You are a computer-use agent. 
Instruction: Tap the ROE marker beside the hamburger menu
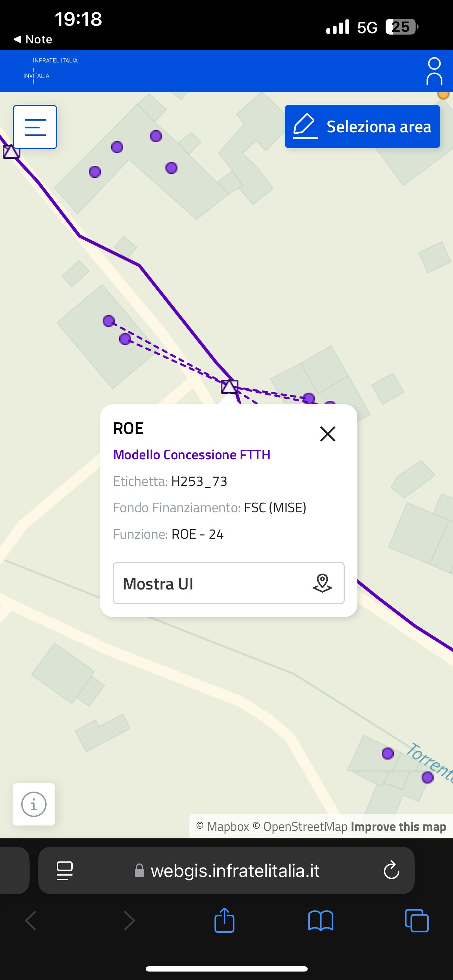pyautogui.click(x=11, y=152)
